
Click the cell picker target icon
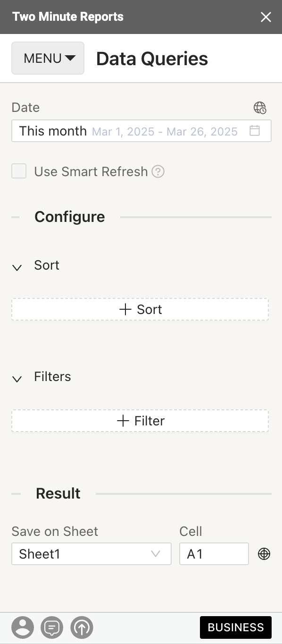pyautogui.click(x=264, y=554)
